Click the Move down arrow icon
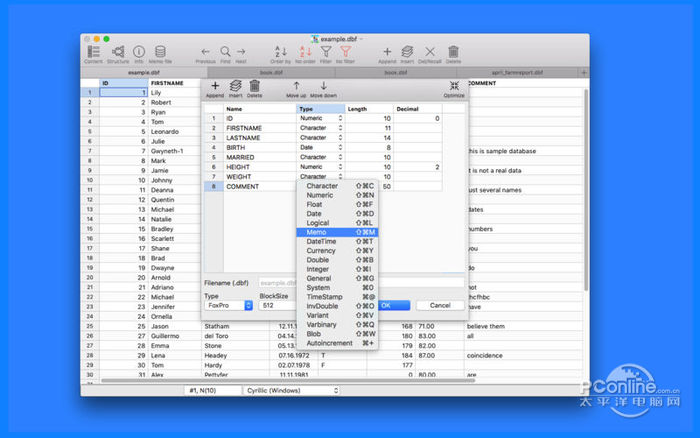This screenshot has height=438, width=700. click(x=323, y=88)
